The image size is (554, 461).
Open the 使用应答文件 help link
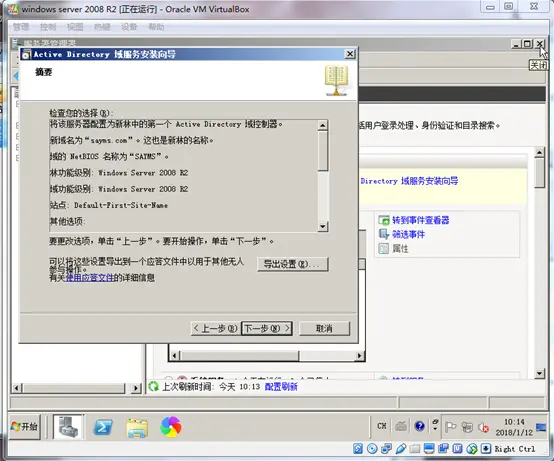point(90,278)
